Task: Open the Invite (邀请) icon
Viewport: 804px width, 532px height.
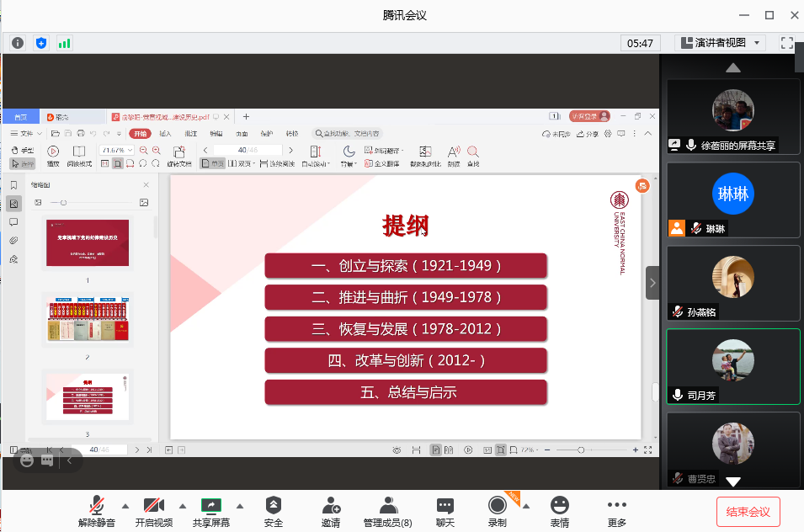Action: (x=331, y=510)
